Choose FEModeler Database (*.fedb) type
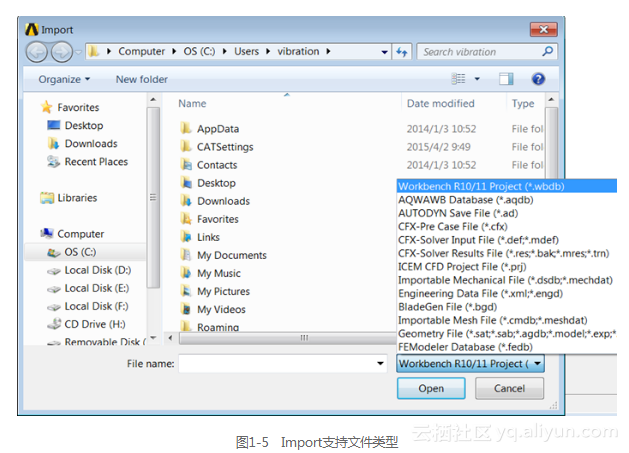The image size is (629, 453). (506, 347)
